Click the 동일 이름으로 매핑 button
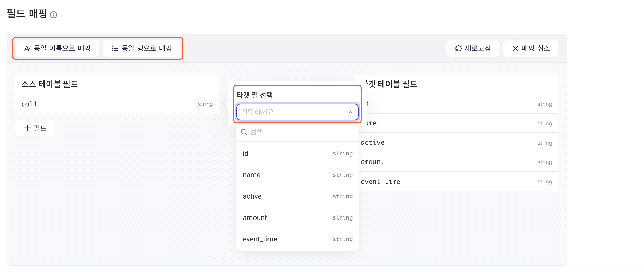The height and width of the screenshot is (272, 644). click(x=57, y=48)
